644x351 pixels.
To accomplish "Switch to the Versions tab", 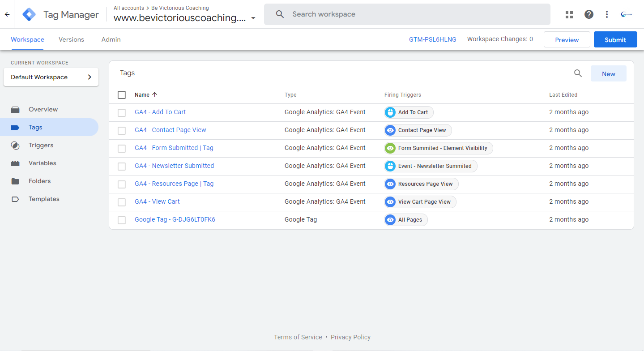I will coord(71,39).
